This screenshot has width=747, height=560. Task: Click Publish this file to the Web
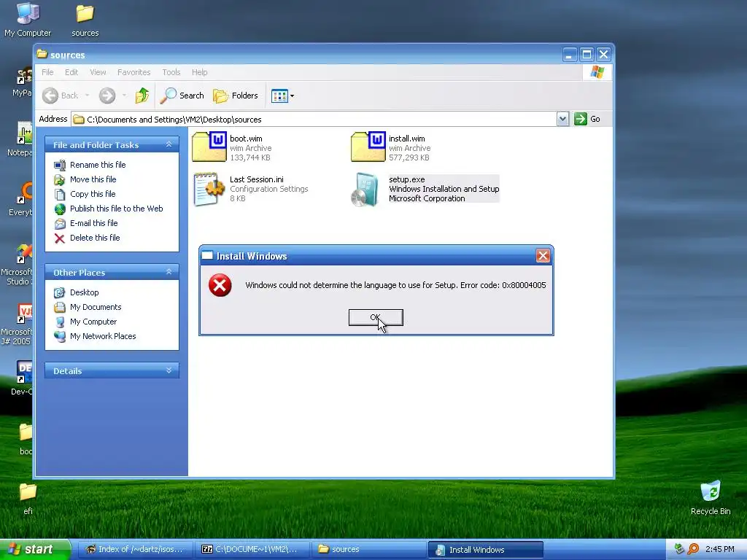(x=116, y=209)
